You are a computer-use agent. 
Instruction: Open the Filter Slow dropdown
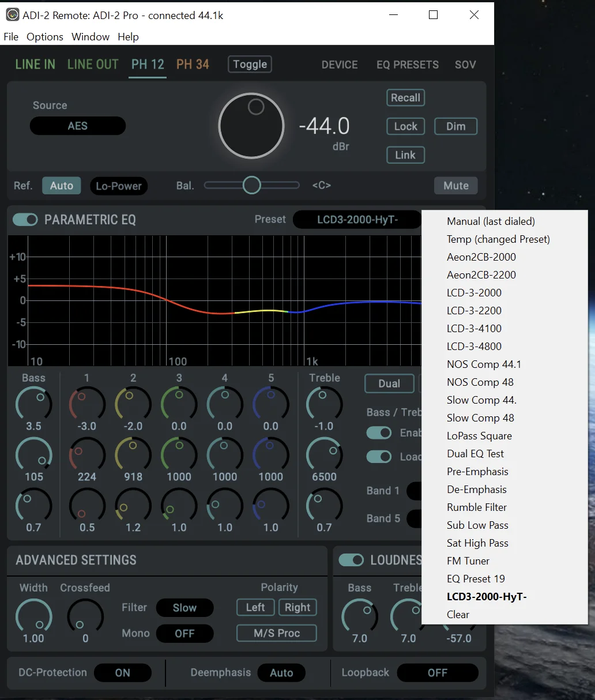click(184, 608)
